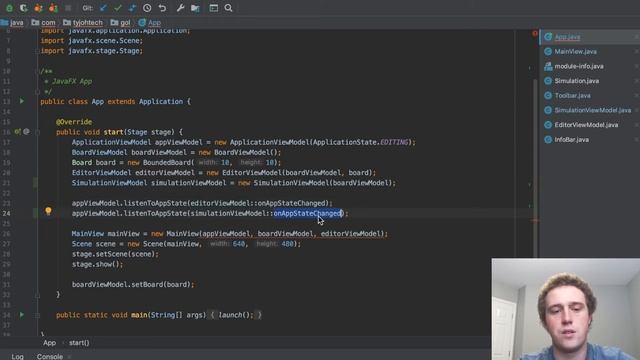
Task: Click override gutter marker beside start method
Action: pyautogui.click(x=18, y=132)
